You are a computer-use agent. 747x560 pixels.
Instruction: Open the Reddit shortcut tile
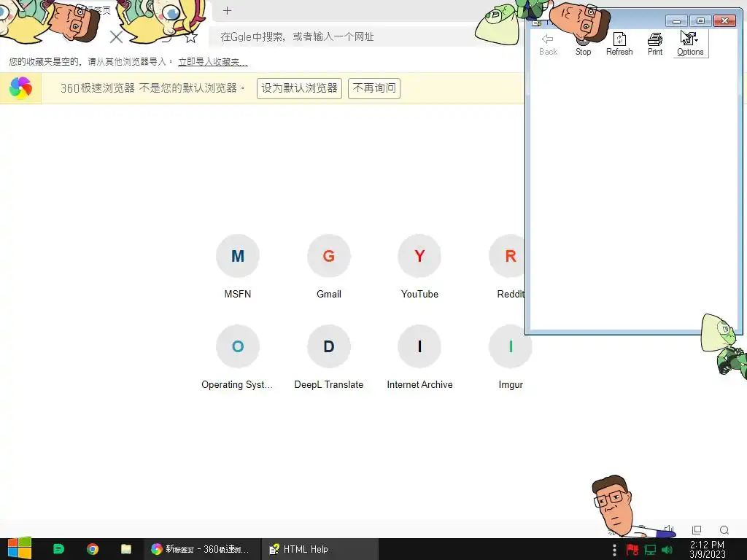pyautogui.click(x=508, y=266)
